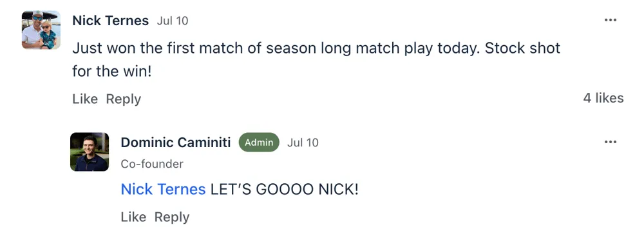Viewport: 644px width, 238px height.
Task: Like Nick Ternes' match play comment
Action: [x=85, y=99]
